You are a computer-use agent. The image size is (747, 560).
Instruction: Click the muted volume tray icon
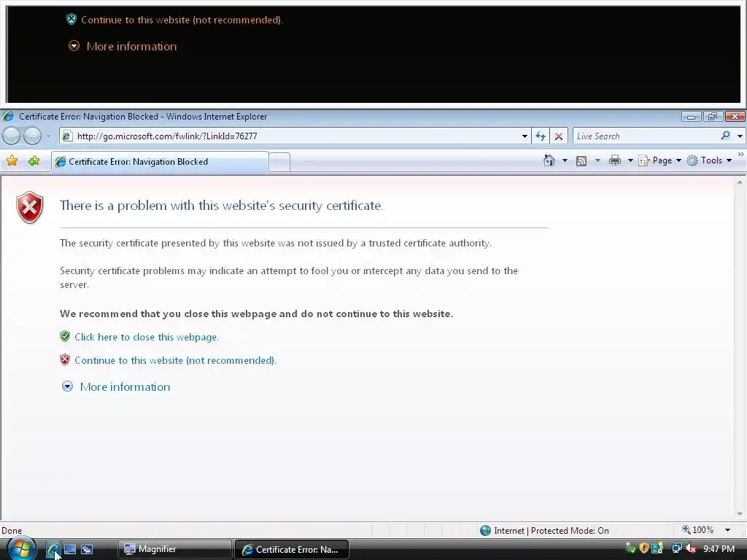pos(690,548)
